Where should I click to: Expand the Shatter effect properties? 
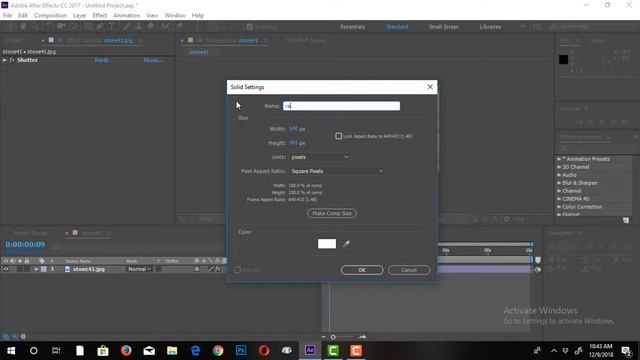click(x=5, y=60)
